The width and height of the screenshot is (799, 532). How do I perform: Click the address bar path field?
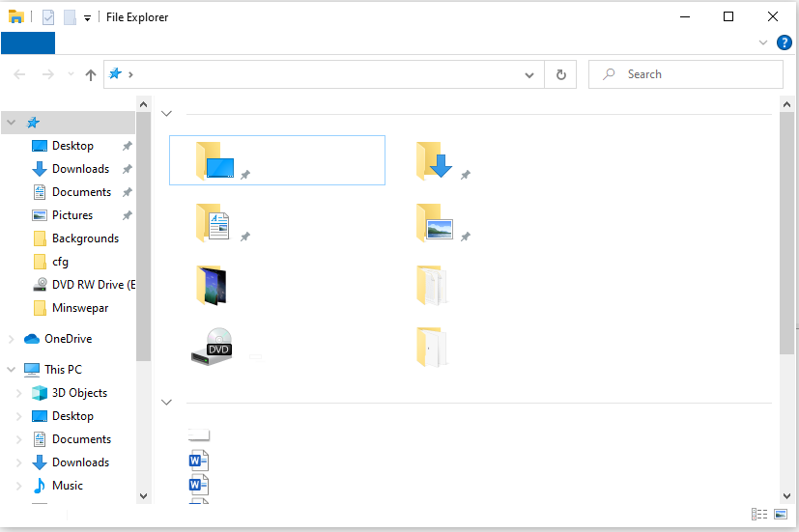click(x=324, y=74)
